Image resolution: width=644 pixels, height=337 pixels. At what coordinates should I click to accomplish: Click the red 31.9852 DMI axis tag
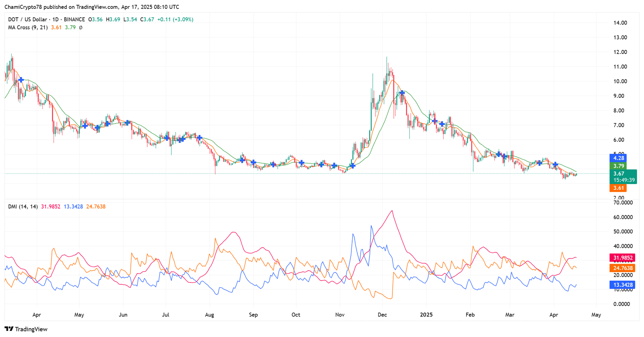tap(623, 258)
